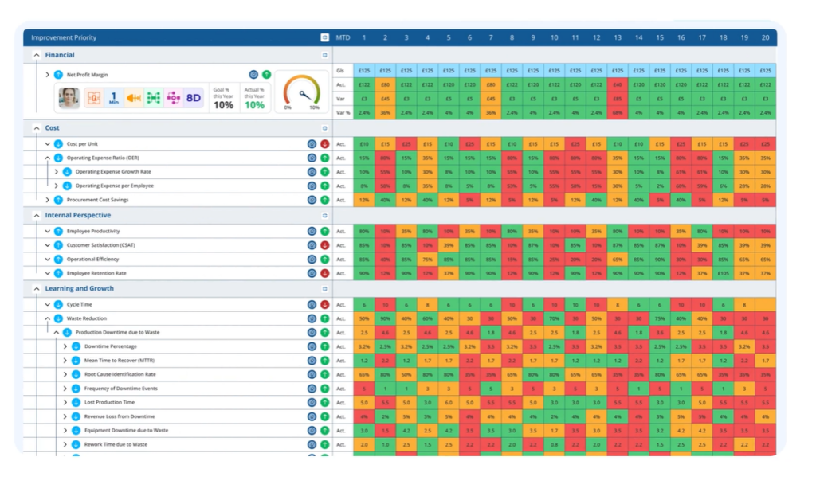Select day 13 column header
The image size is (816, 504).
(618, 37)
